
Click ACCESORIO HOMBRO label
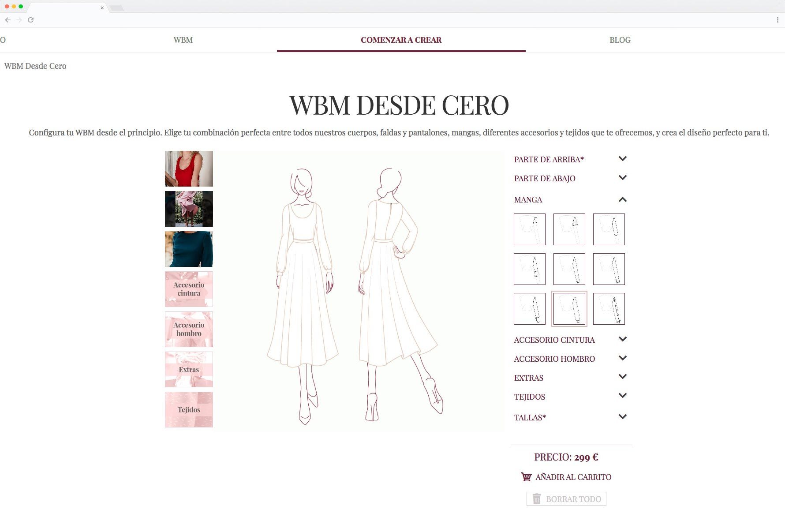point(554,359)
